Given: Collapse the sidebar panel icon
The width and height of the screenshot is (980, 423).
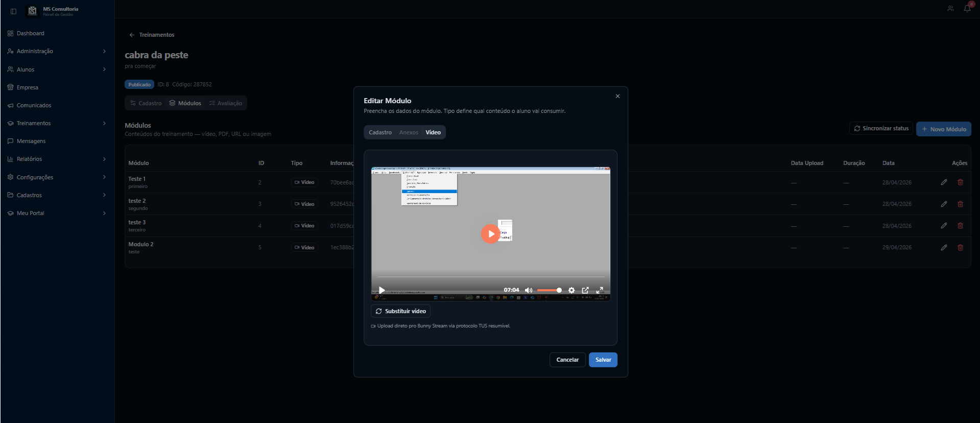Looking at the screenshot, I should (x=13, y=11).
